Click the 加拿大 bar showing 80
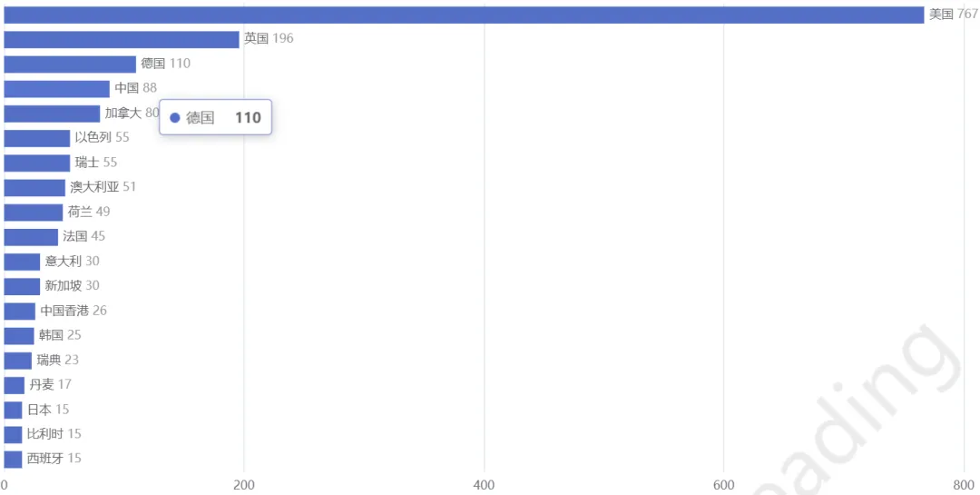The width and height of the screenshot is (980, 495). point(52,114)
